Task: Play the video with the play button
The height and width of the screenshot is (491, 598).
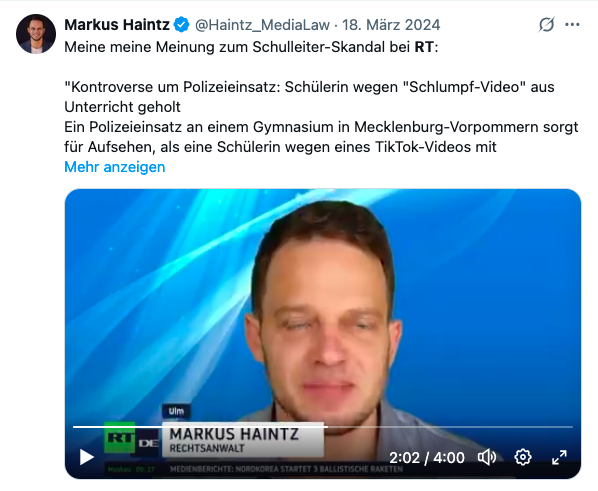Action: pos(87,457)
